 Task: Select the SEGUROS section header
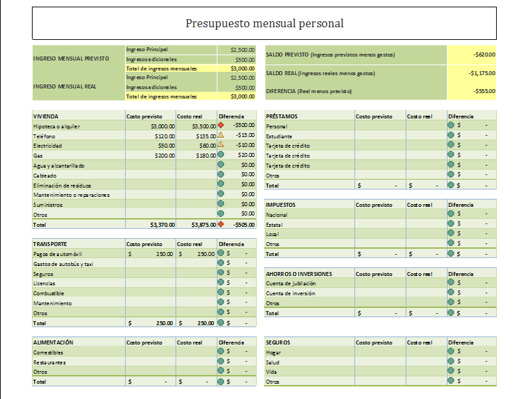coord(278,342)
